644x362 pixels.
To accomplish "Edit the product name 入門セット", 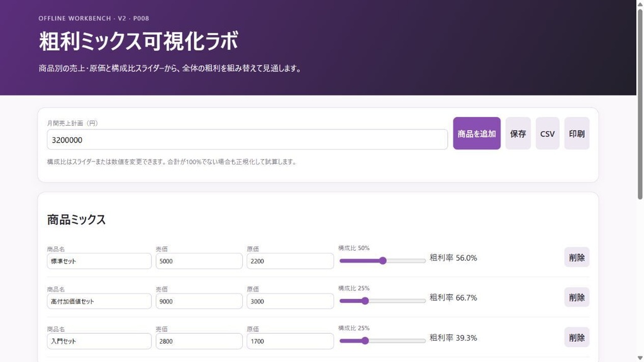I will pos(99,341).
